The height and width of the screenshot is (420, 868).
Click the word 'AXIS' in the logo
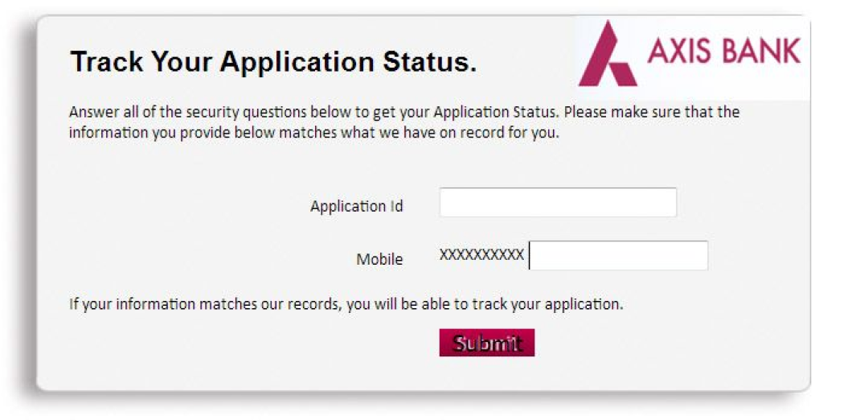[677, 51]
